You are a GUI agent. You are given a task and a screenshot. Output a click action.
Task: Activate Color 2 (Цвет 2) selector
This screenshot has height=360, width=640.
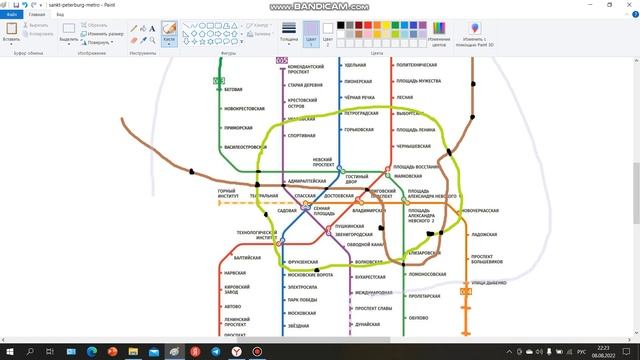328,34
